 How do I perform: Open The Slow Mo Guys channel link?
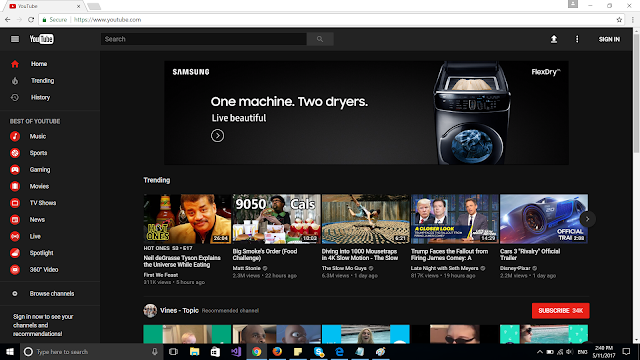(x=344, y=268)
